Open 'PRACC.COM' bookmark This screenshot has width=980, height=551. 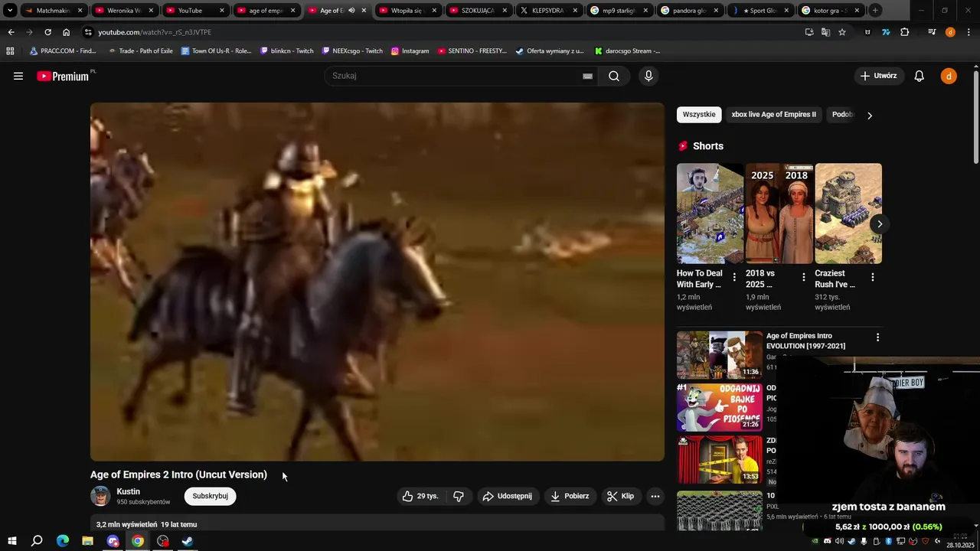(x=63, y=51)
